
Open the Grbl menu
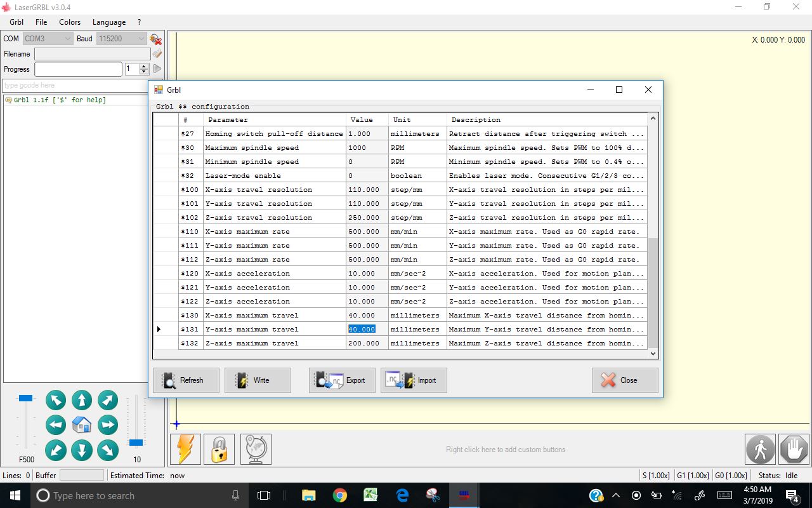[16, 22]
